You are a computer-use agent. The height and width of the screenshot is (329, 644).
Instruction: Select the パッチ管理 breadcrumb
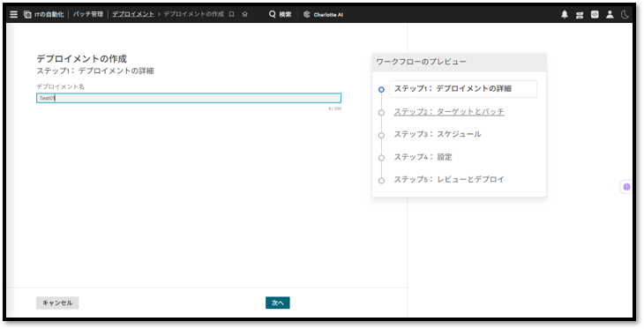88,14
